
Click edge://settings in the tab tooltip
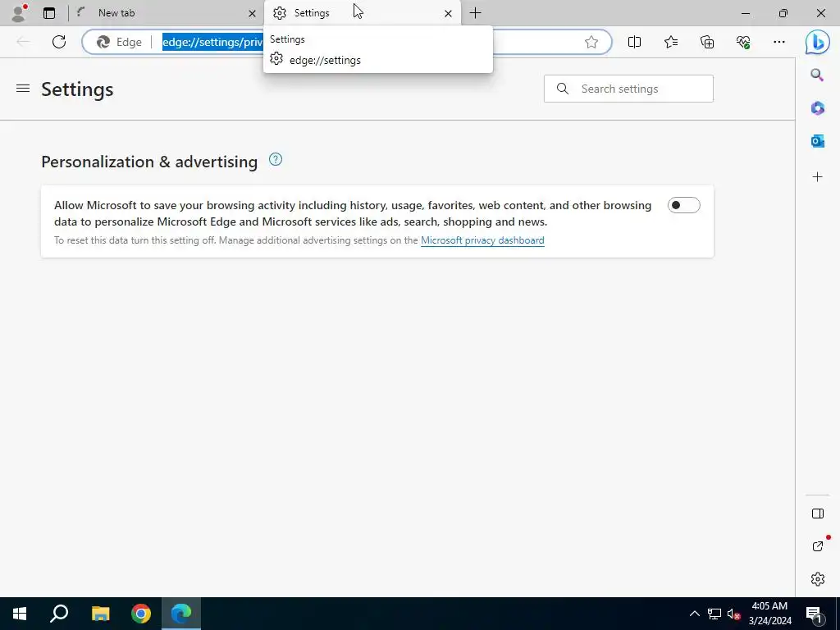(x=325, y=60)
